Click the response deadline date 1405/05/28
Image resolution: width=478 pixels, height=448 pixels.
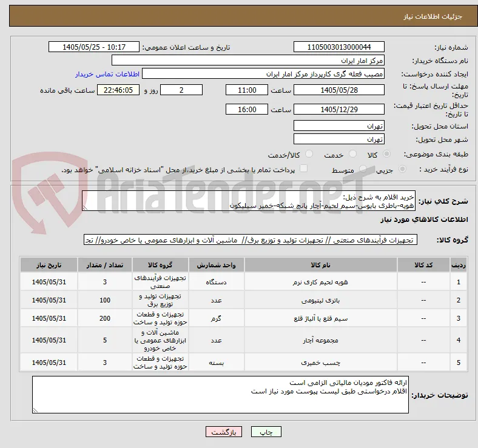coord(338,90)
